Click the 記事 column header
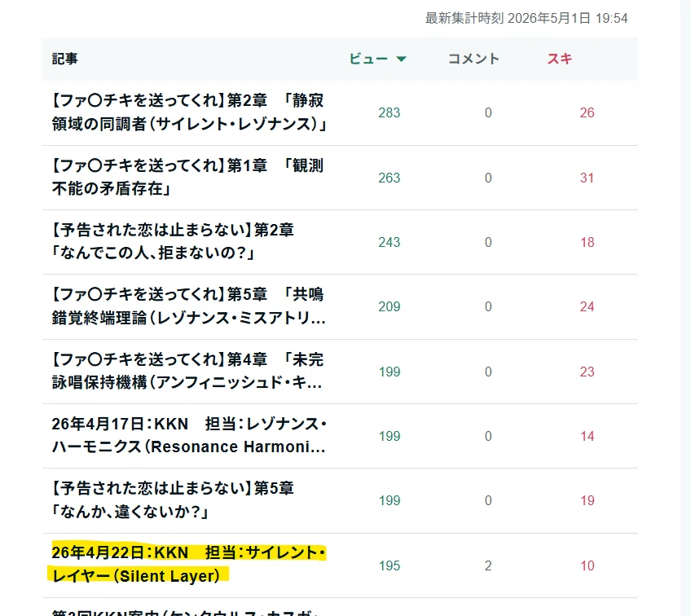The width and height of the screenshot is (691, 616). [65, 59]
